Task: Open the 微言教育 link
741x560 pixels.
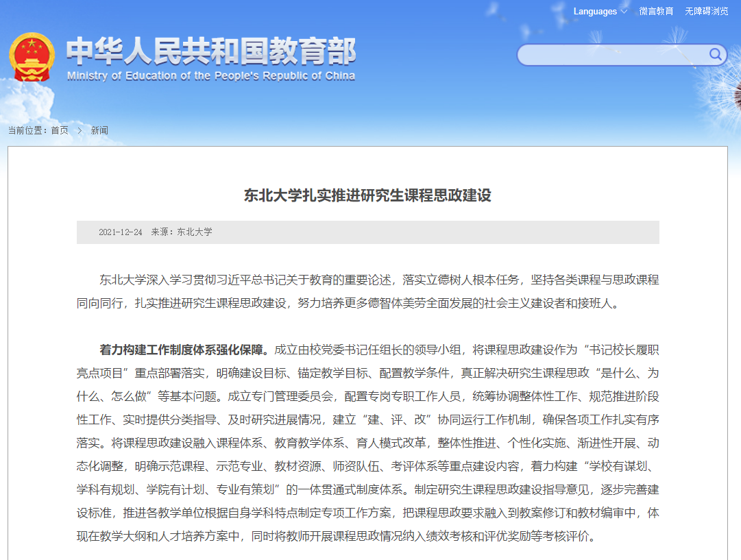Action: pos(656,12)
